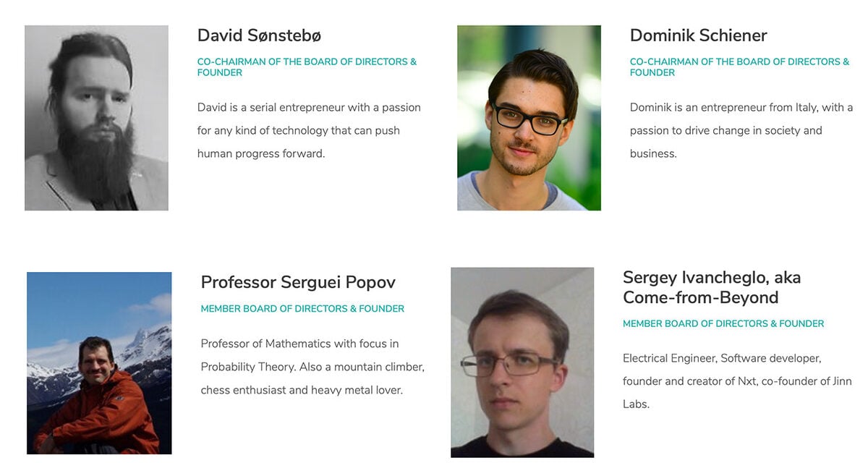The width and height of the screenshot is (868, 463).
Task: Open David Sønstebø's grayscale portrait photo
Action: (x=96, y=118)
